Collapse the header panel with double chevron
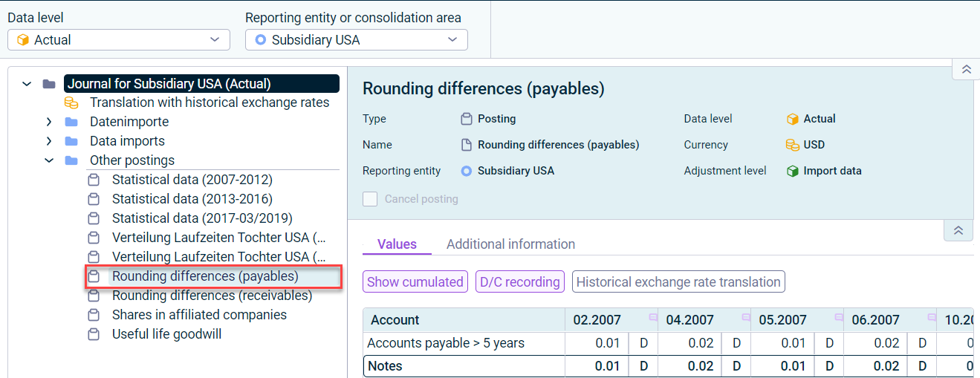Viewport: 980px width, 378px height. point(966,69)
